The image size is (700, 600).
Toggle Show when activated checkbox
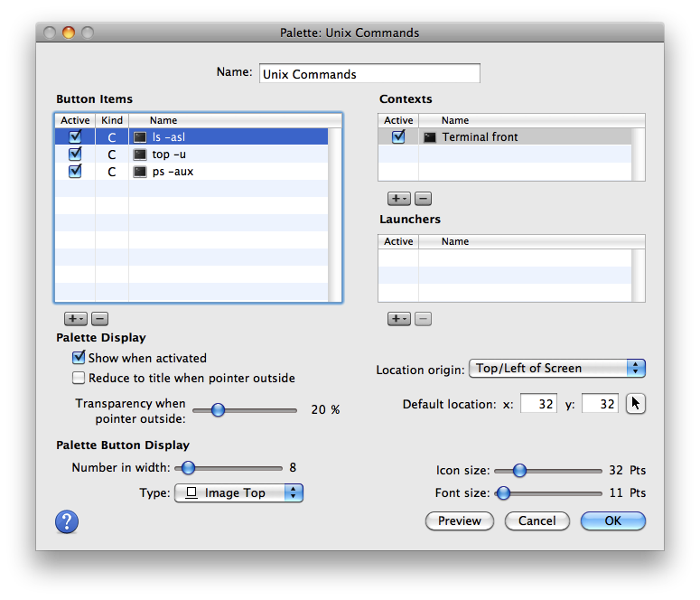click(x=79, y=358)
